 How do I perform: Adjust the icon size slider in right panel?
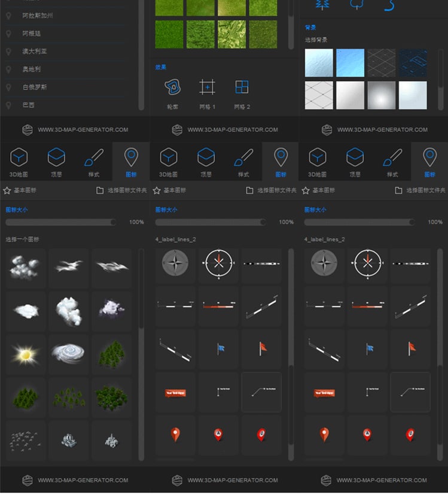click(359, 222)
